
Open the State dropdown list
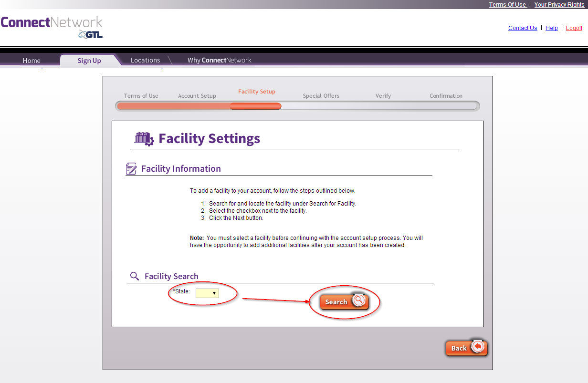[207, 293]
